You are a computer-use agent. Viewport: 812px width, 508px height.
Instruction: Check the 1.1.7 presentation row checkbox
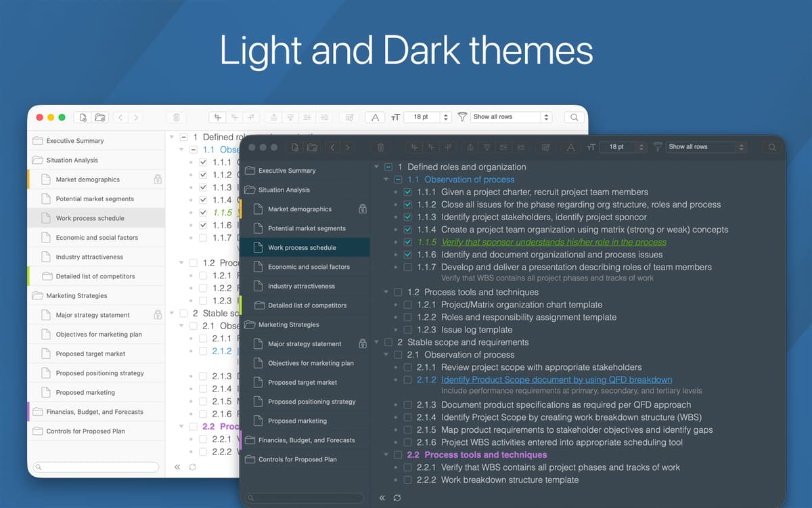[x=407, y=268]
